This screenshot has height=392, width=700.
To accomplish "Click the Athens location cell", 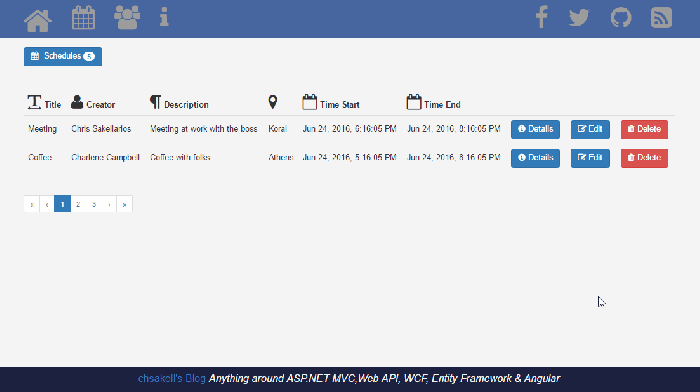I will point(281,158).
